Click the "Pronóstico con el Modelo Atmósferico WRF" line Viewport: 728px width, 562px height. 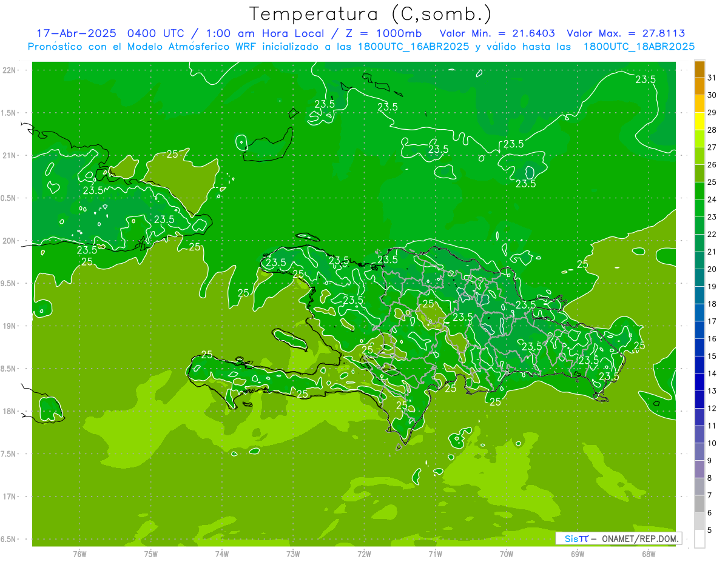coord(144,47)
